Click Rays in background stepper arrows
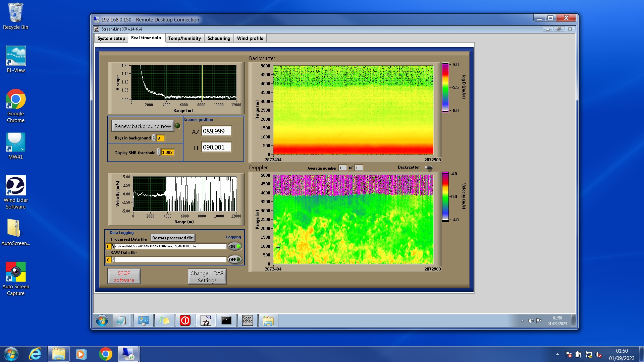The width and height of the screenshot is (644, 362). pyautogui.click(x=154, y=138)
